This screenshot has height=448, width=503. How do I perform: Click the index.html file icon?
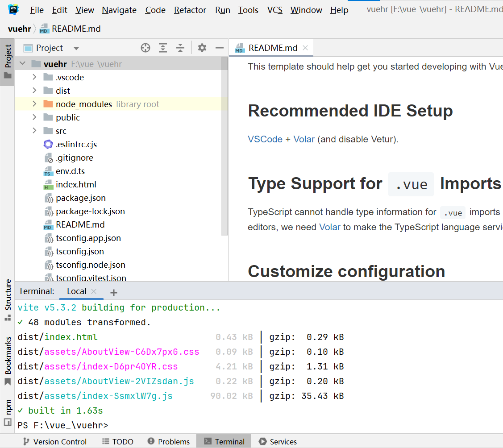point(48,185)
